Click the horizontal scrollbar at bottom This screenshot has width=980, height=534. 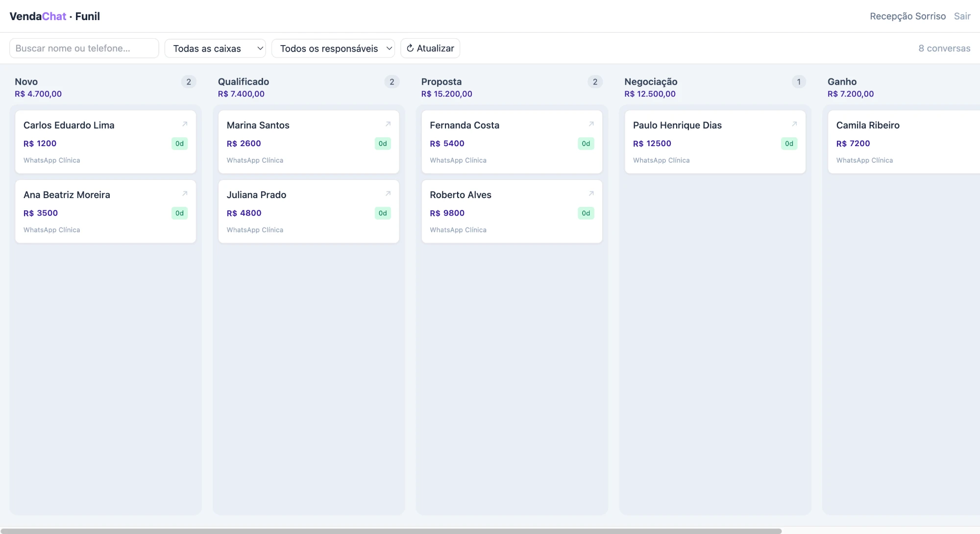391,531
